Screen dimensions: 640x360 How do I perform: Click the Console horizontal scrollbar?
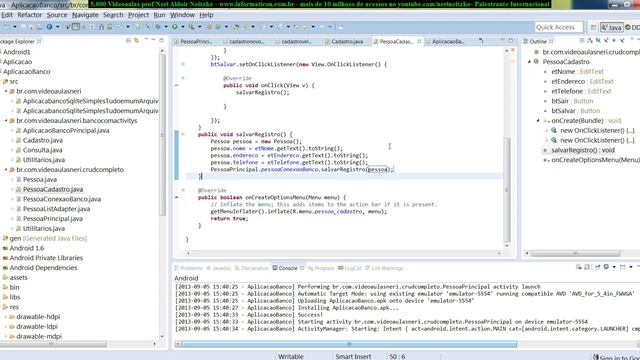[x=349, y=344]
